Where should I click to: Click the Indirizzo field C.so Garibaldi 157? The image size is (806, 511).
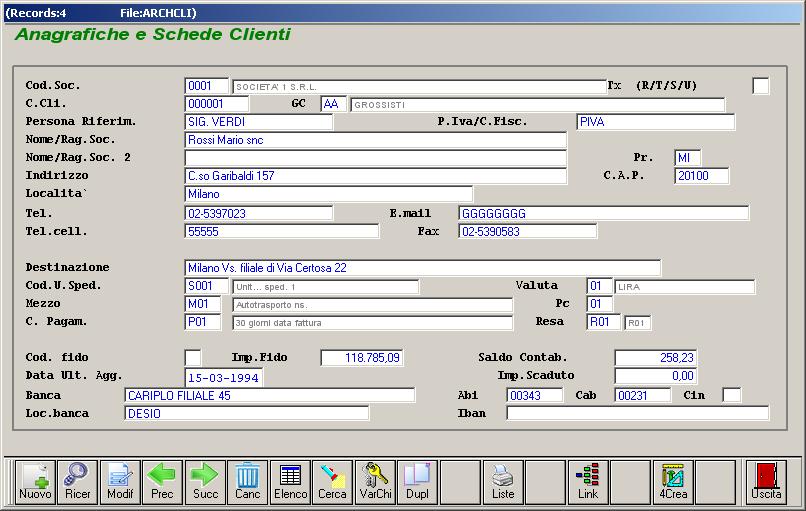(x=376, y=176)
